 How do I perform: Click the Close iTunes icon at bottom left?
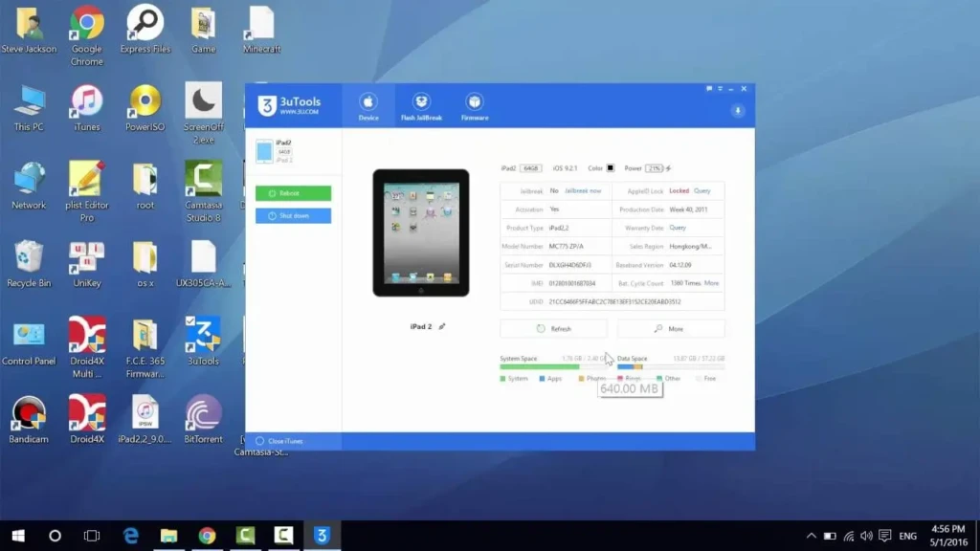click(259, 440)
